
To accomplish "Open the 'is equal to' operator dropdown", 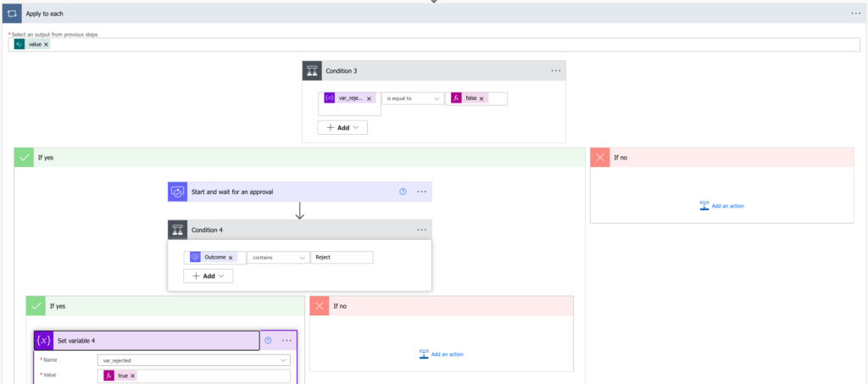I will pyautogui.click(x=413, y=98).
